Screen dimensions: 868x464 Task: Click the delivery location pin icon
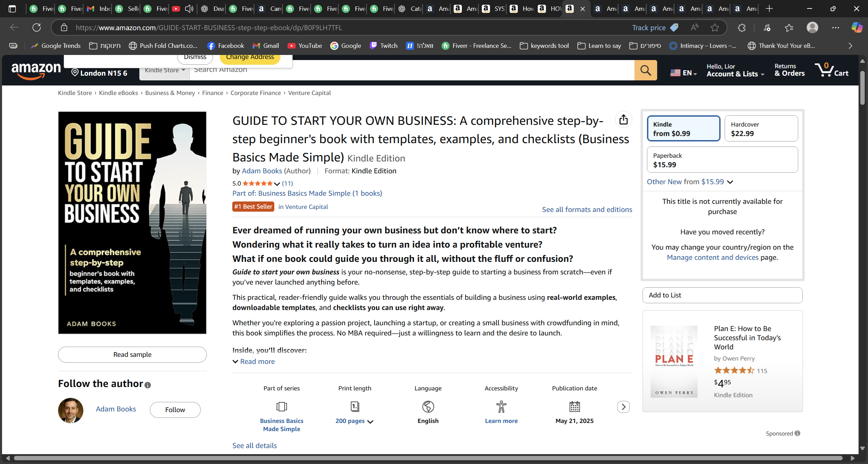(75, 72)
